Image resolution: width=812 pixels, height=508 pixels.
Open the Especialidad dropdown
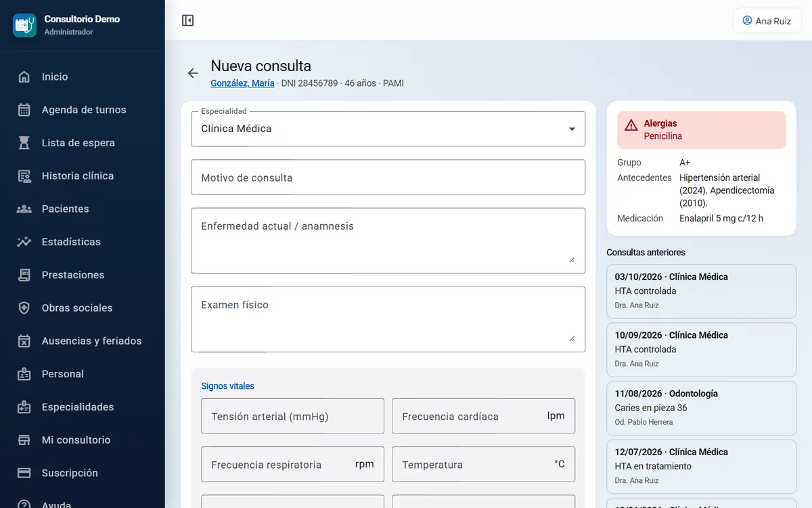pos(388,129)
